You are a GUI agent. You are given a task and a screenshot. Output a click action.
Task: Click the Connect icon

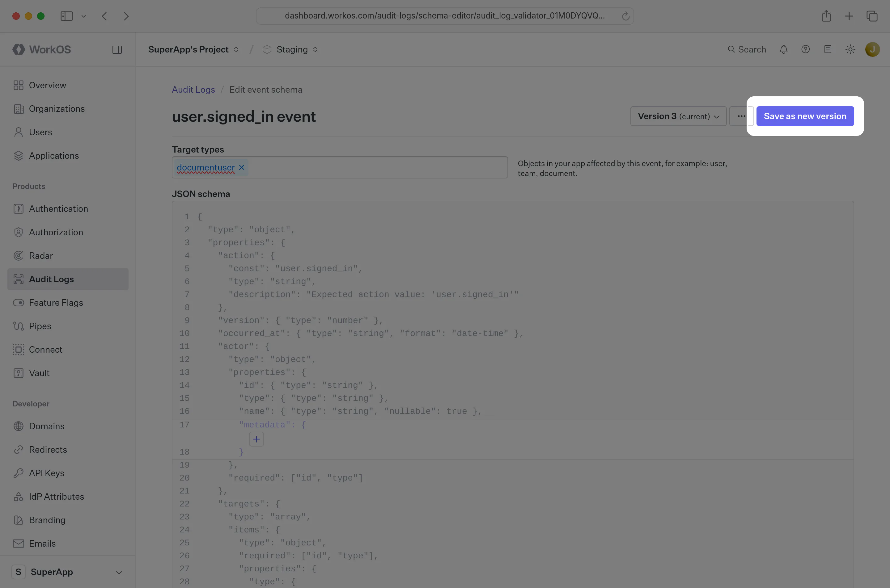coord(18,350)
